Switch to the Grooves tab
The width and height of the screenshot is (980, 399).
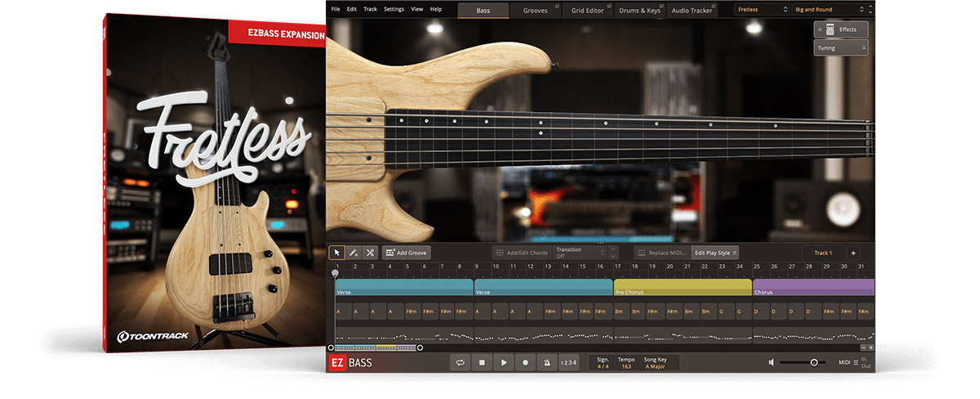pyautogui.click(x=535, y=10)
